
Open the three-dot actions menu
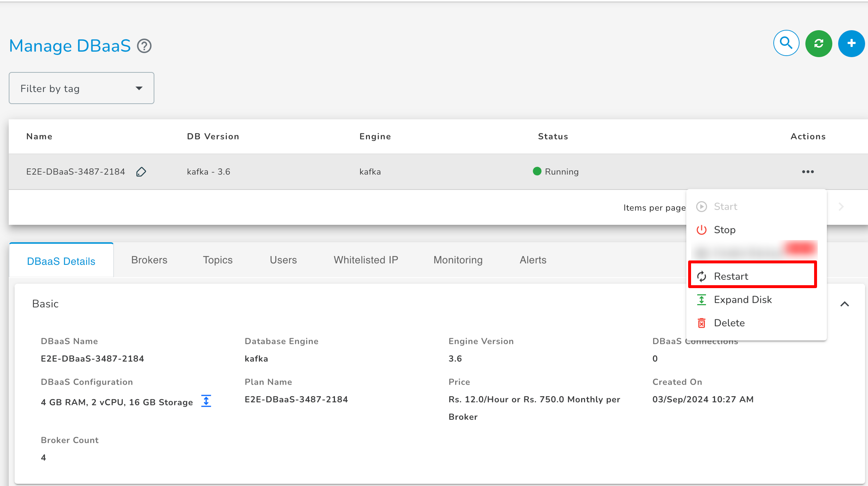point(808,172)
